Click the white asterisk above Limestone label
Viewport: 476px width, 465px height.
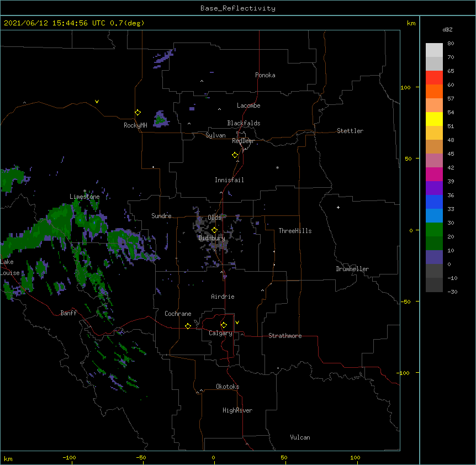coord(84,191)
